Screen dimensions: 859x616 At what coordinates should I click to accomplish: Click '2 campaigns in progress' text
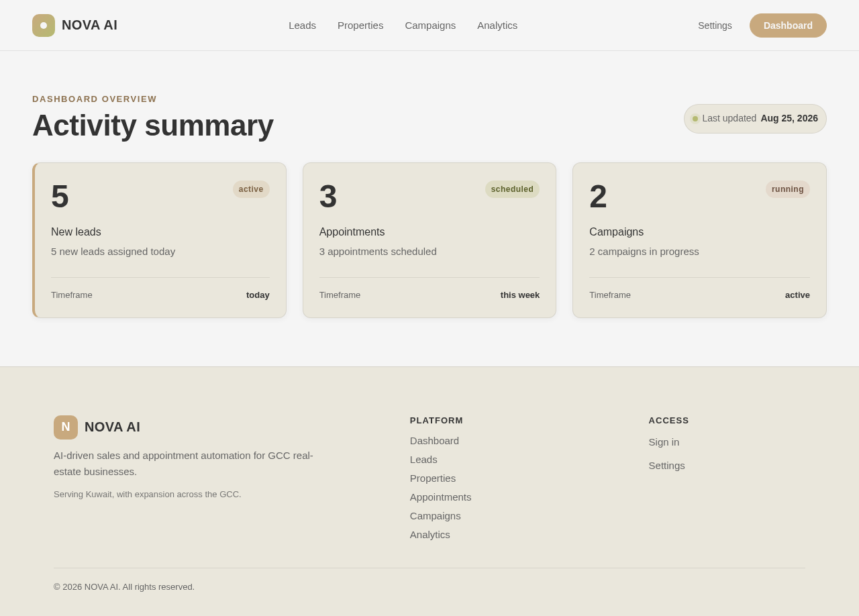[x=644, y=252]
